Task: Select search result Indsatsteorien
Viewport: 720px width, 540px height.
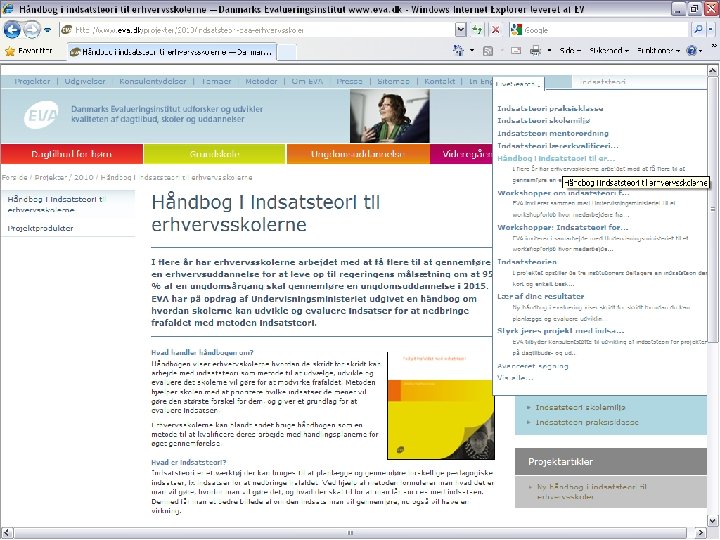Action: click(x=527, y=262)
